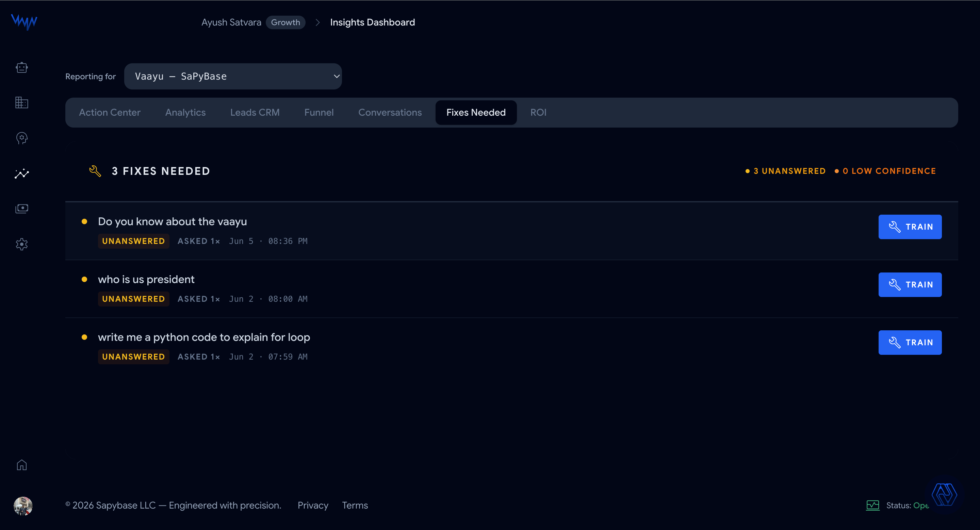Image resolution: width=980 pixels, height=530 pixels.
Task: Open the Terms link in the footer
Action: tap(355, 505)
